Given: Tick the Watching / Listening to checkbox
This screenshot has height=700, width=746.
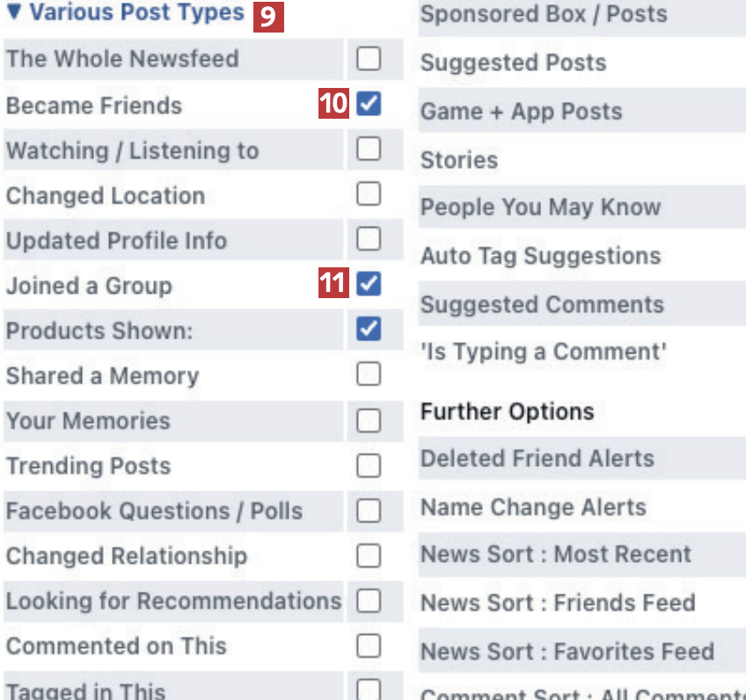Looking at the screenshot, I should (x=369, y=149).
